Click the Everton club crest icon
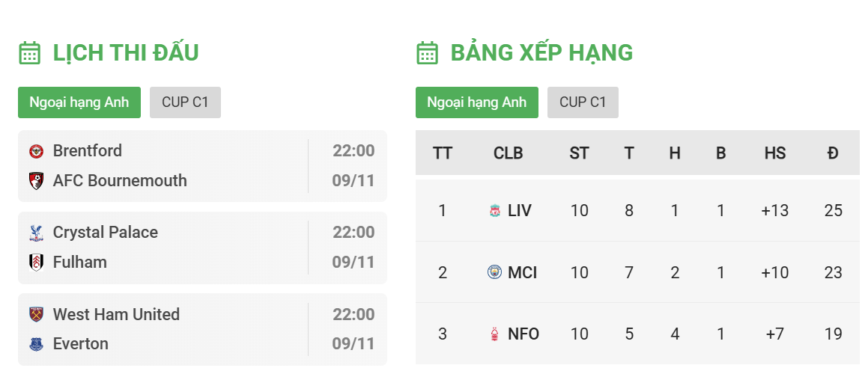Screen dimensions: 868x368 pos(37,344)
